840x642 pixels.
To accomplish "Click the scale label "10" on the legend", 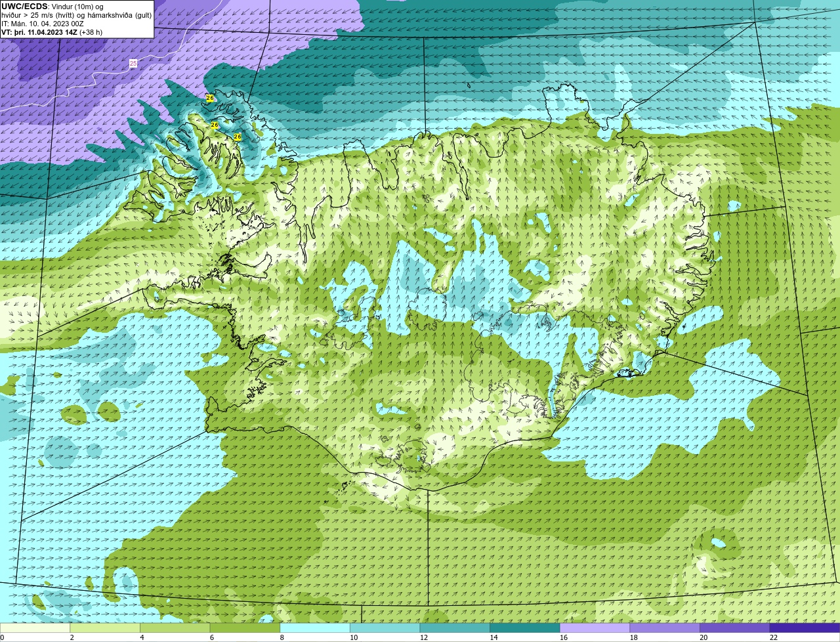I will tap(354, 637).
